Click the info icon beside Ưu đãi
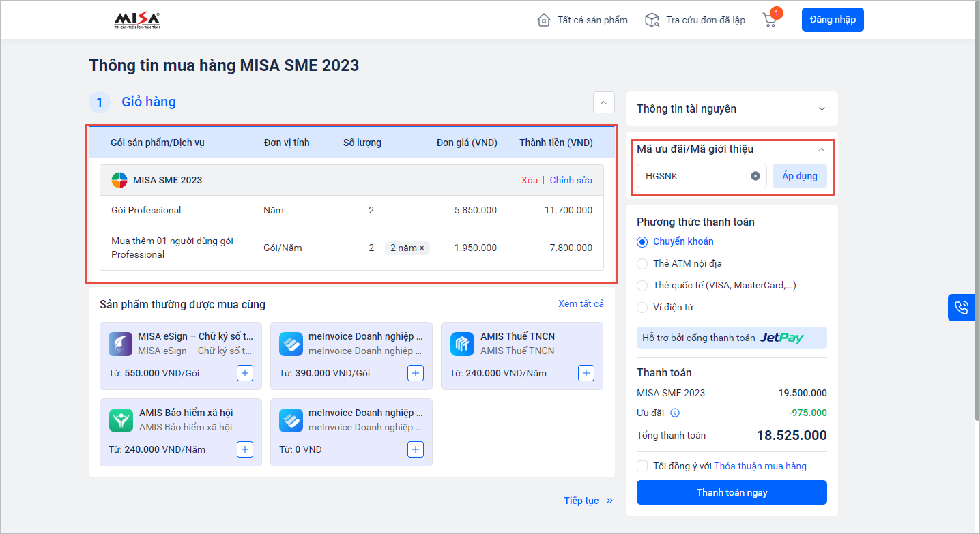 (x=675, y=413)
